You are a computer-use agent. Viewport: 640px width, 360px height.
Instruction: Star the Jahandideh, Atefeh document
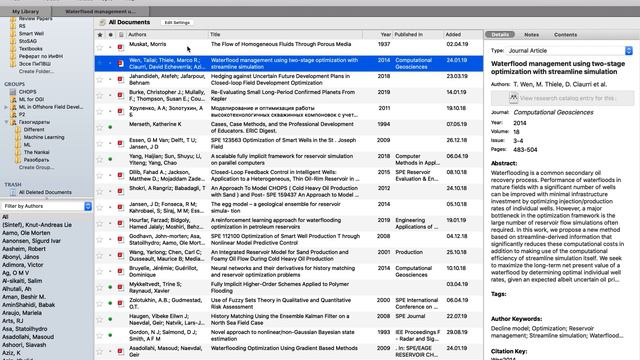tap(100, 79)
